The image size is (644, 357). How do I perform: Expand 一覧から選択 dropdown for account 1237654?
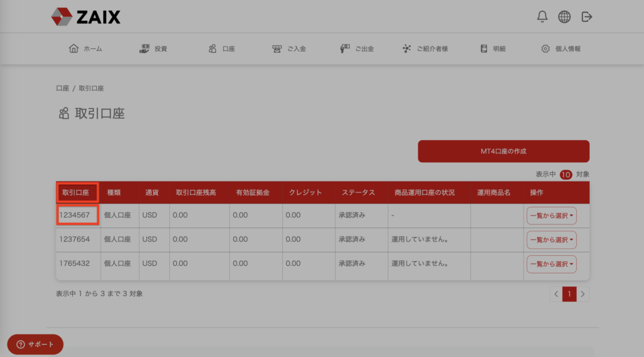pos(552,239)
